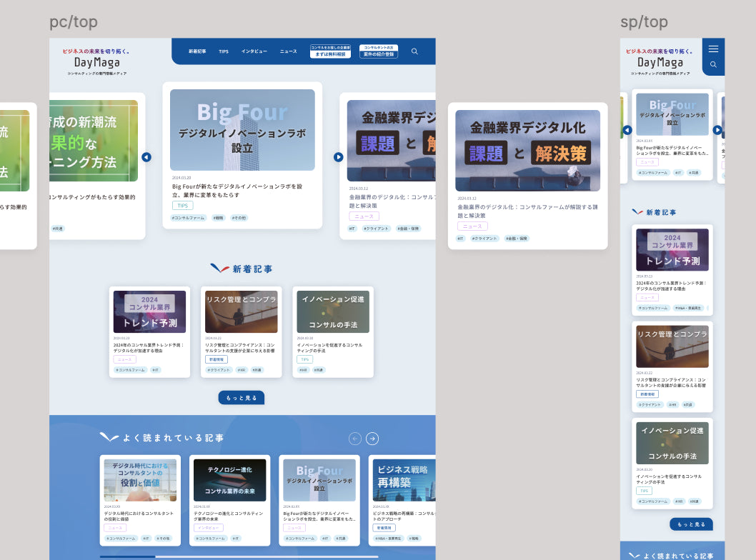
Task: Select ニュース from the top navigation
Action: [287, 51]
